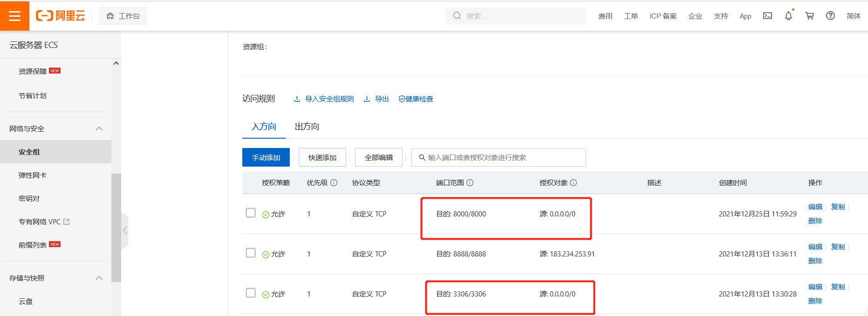Open 弹性网卡 in sidebar
Viewport: 868px width, 316px height.
[33, 175]
